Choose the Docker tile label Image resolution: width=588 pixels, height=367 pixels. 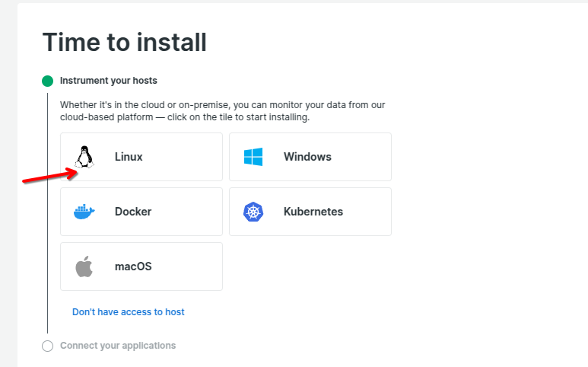[133, 212]
